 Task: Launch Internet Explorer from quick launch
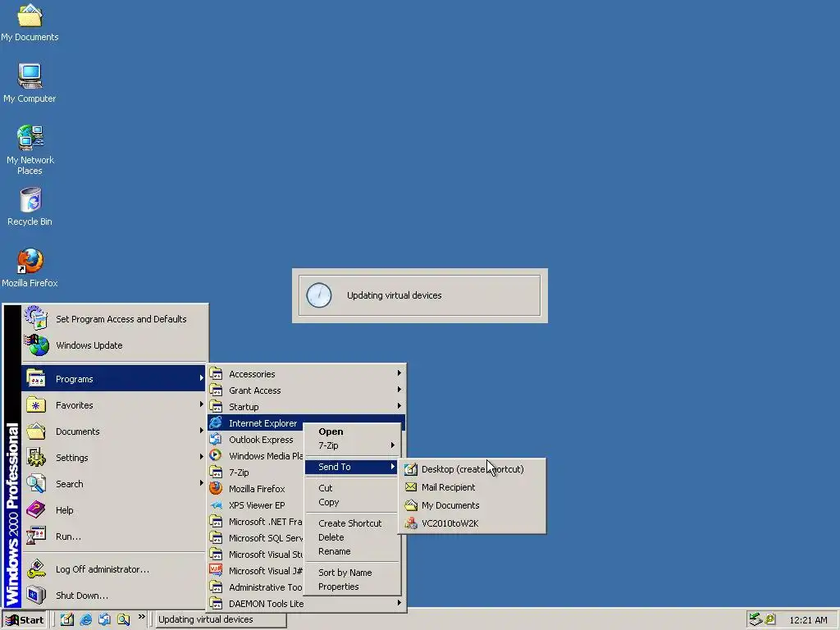click(85, 620)
